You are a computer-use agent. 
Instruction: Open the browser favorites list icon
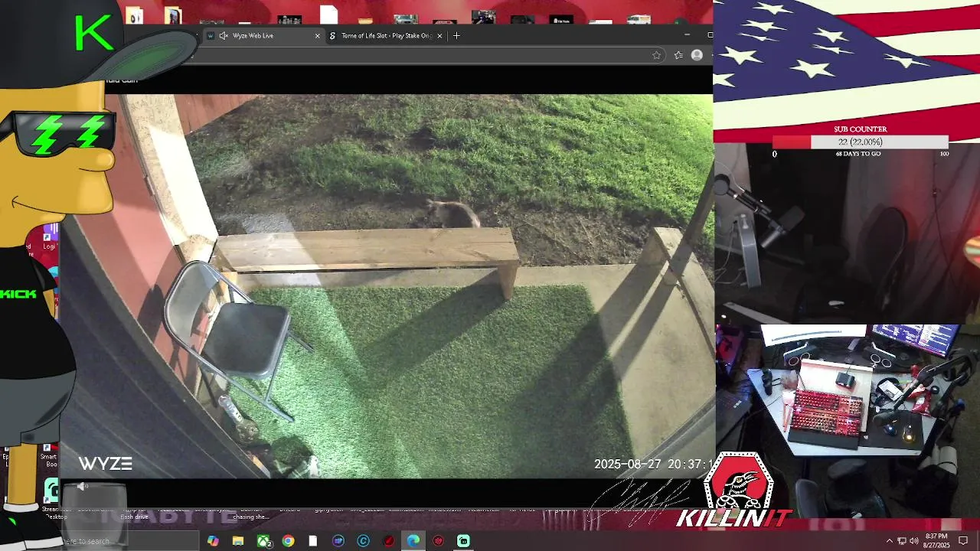click(x=678, y=55)
